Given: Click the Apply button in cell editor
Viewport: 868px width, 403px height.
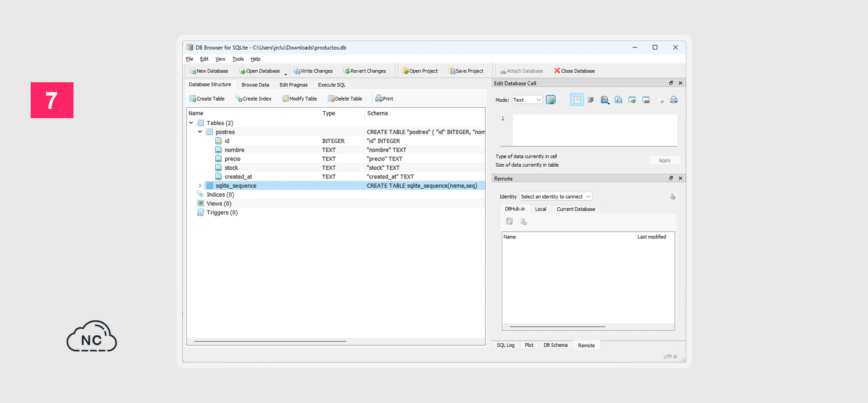Looking at the screenshot, I should tap(665, 160).
